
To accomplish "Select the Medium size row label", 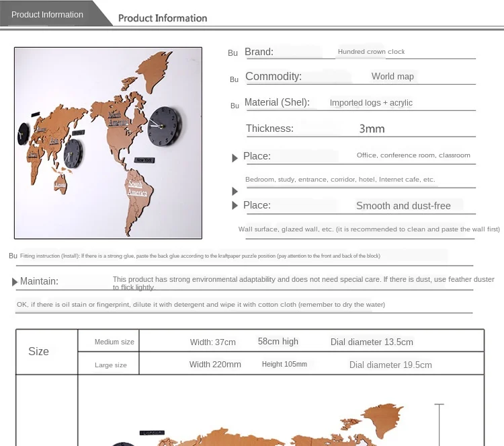I will [x=114, y=342].
